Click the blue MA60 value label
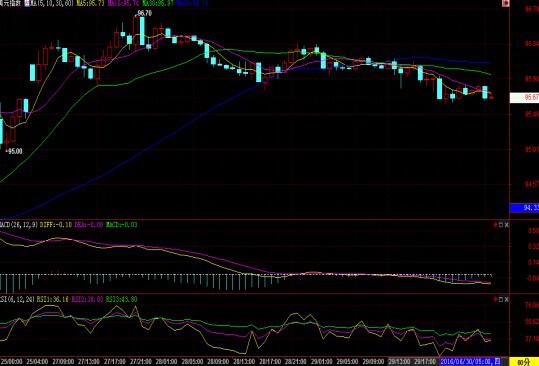Screen dimensions: 539x366 (x=192, y=4)
